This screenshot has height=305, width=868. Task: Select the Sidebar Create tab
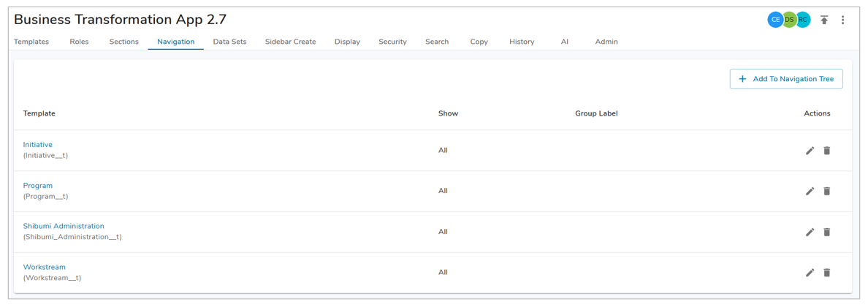[290, 42]
